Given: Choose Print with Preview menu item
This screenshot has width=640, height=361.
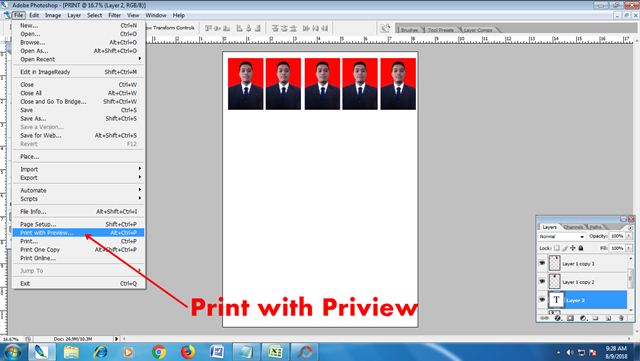Looking at the screenshot, I should click(78, 233).
